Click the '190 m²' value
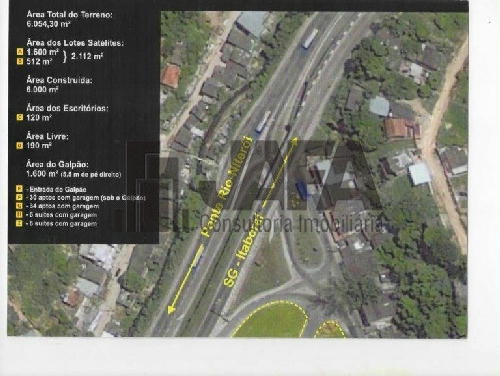 (x=39, y=146)
